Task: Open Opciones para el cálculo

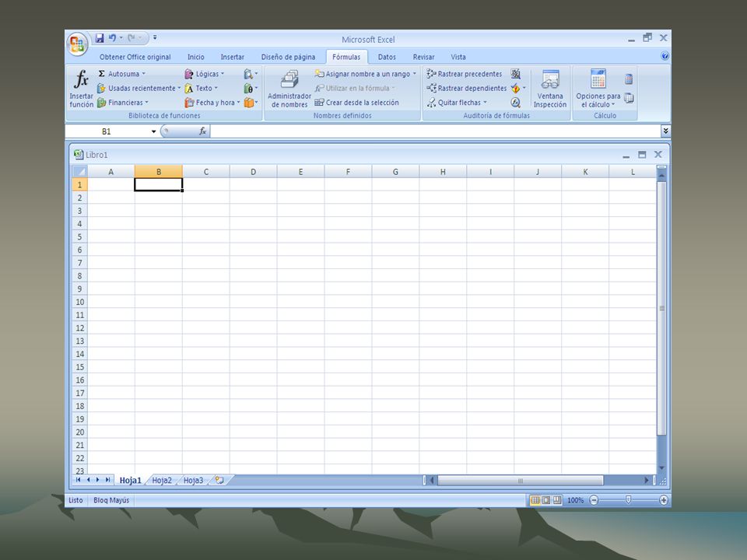Action: click(598, 89)
